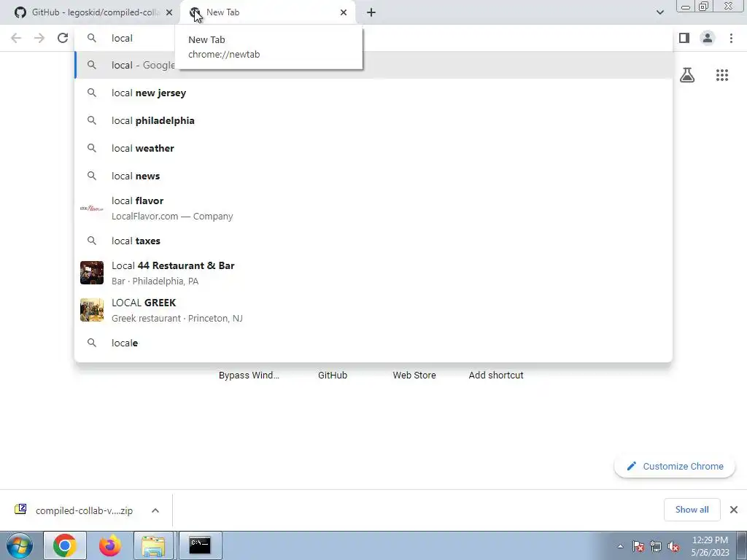Choose 'local philadelphia' suggestion
Viewport: 747px width, 560px height.
coord(373,120)
